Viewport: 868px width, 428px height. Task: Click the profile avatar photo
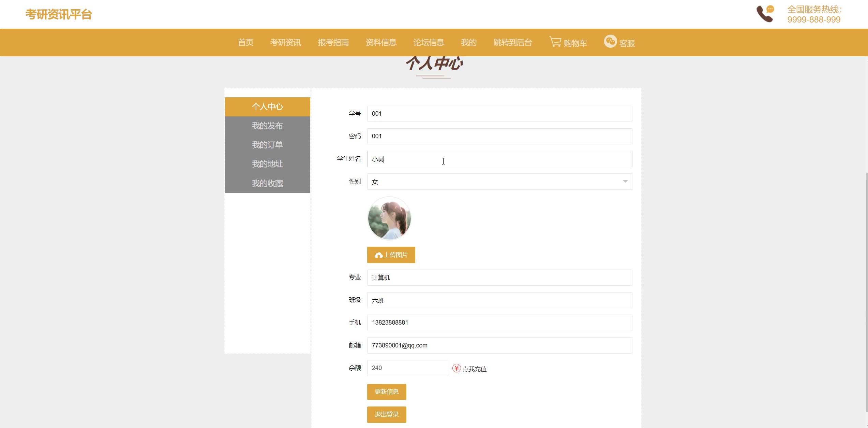389,218
